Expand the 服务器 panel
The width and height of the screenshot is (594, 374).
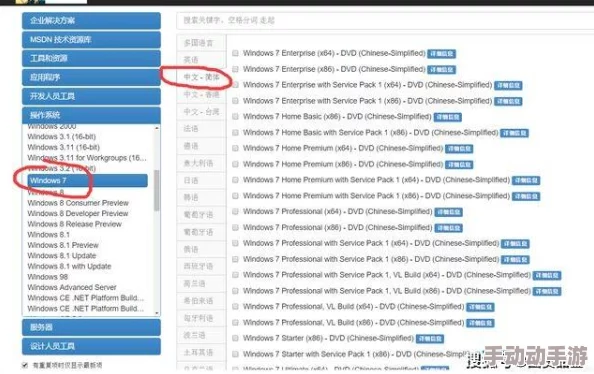click(x=91, y=327)
